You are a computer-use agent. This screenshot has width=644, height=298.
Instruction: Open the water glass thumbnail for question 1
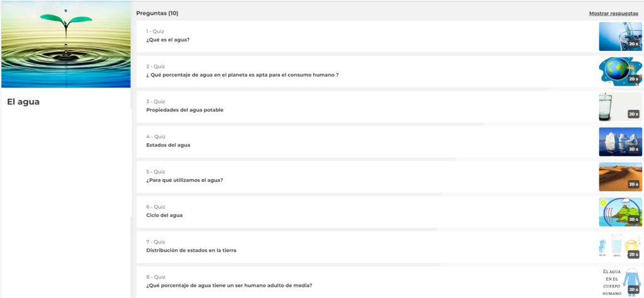619,36
